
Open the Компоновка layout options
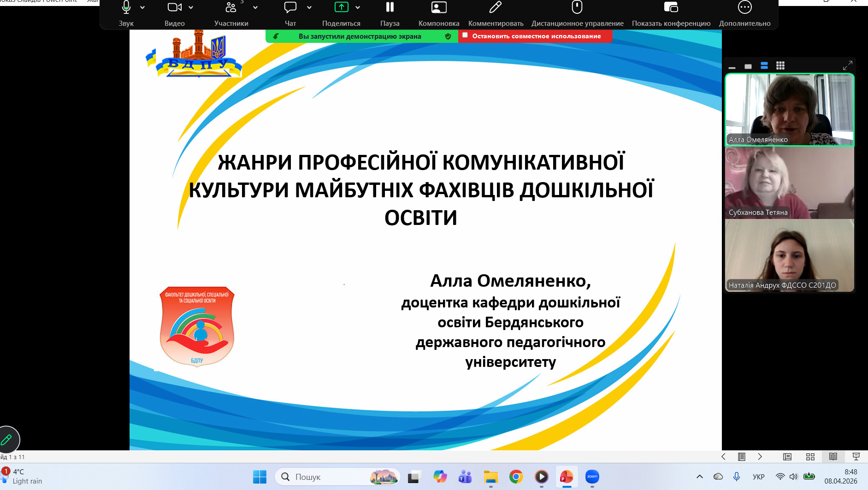coord(438,8)
